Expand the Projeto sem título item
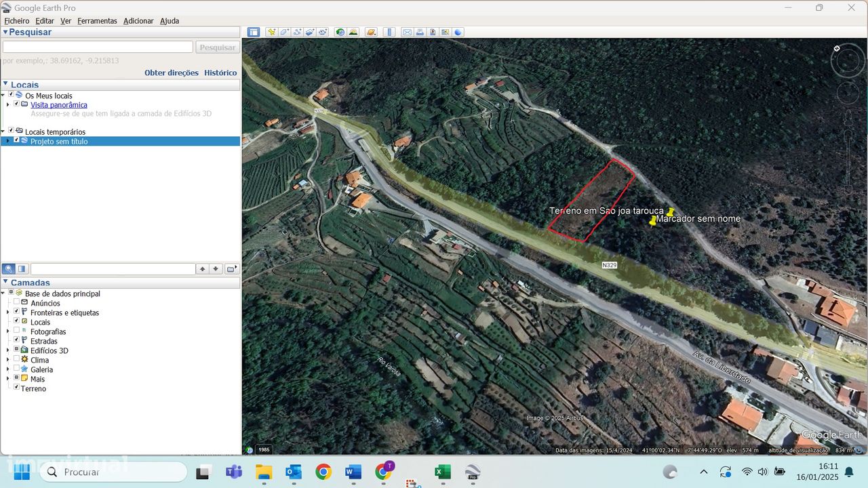Screen dimensions: 868x488 click(x=8, y=141)
